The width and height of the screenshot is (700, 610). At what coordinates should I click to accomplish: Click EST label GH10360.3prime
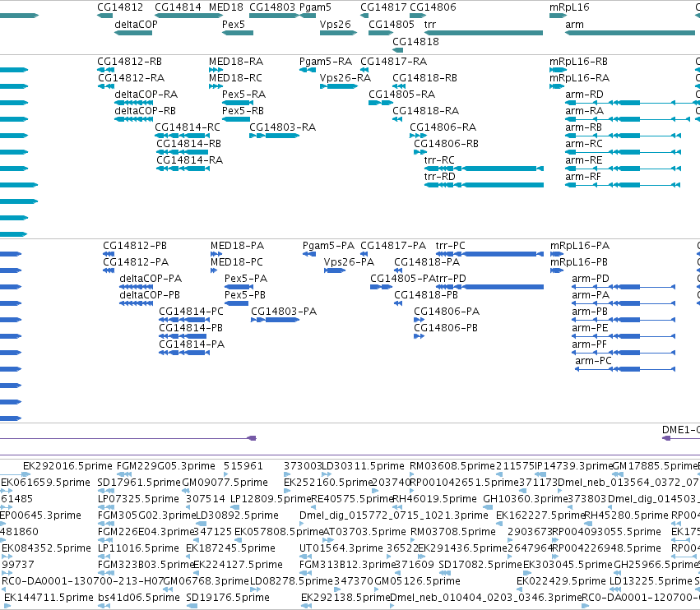coord(526,499)
